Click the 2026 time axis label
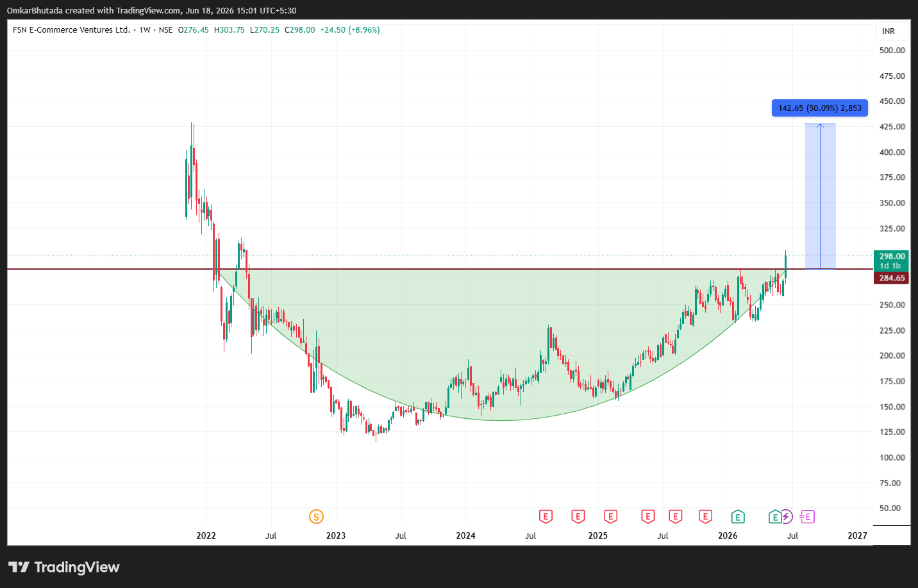918x588 pixels. pyautogui.click(x=728, y=535)
